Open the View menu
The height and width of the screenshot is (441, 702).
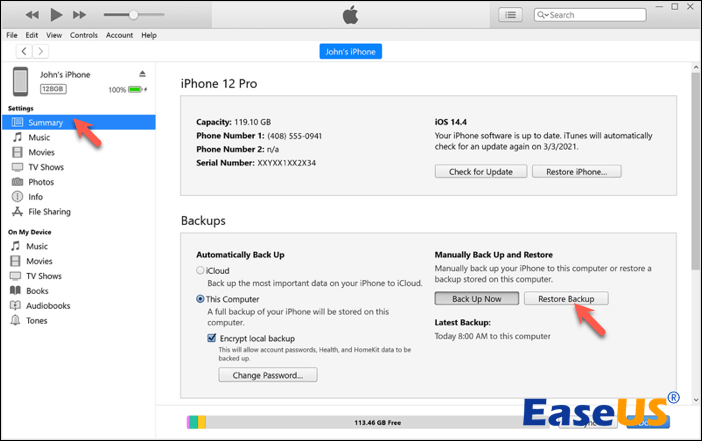(x=54, y=35)
